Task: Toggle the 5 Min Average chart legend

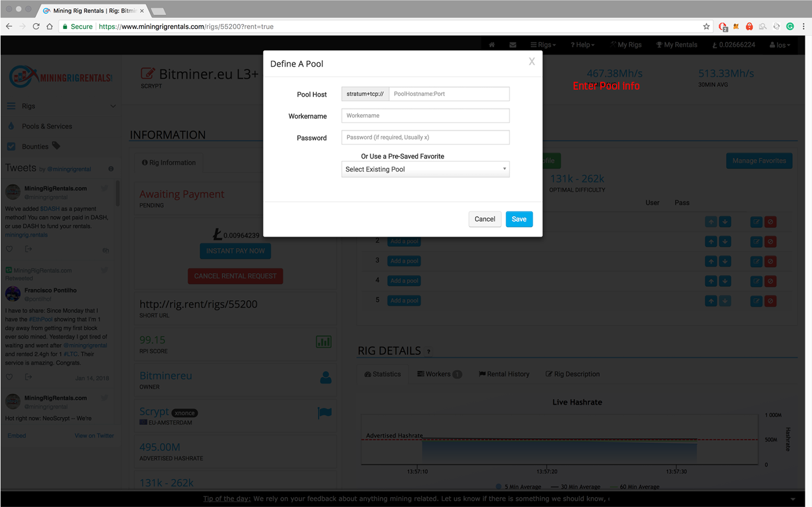Action: coord(518,487)
